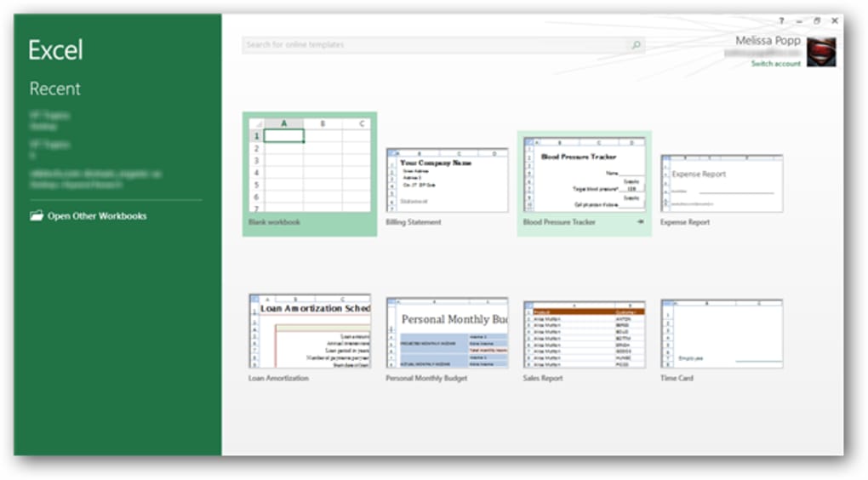Image resolution: width=868 pixels, height=480 pixels.
Task: Click the Switch account link
Action: coord(775,64)
